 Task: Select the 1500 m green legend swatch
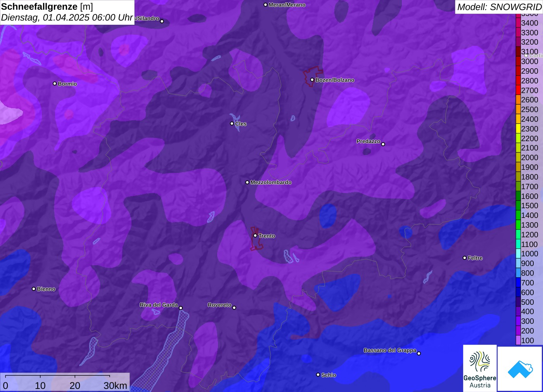click(518, 205)
